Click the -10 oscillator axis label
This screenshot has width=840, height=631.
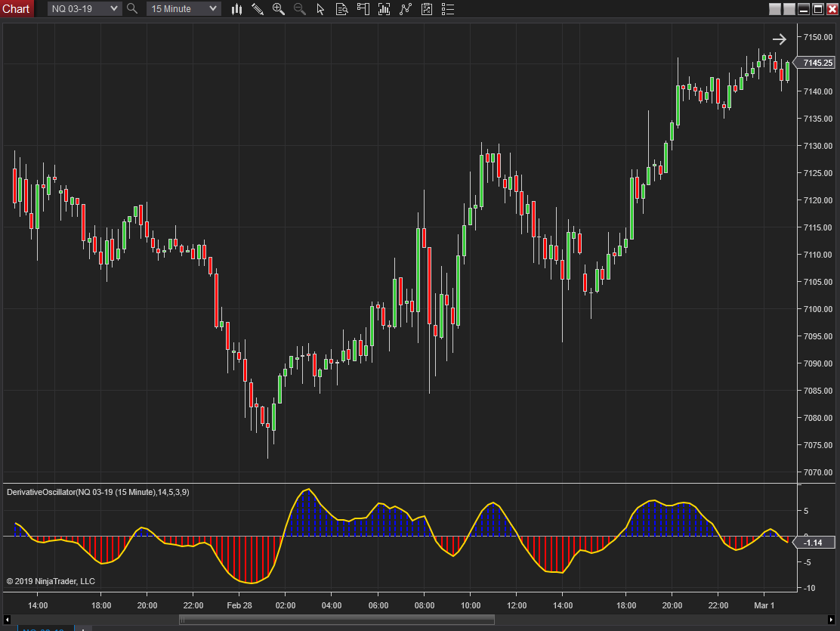(x=810, y=588)
